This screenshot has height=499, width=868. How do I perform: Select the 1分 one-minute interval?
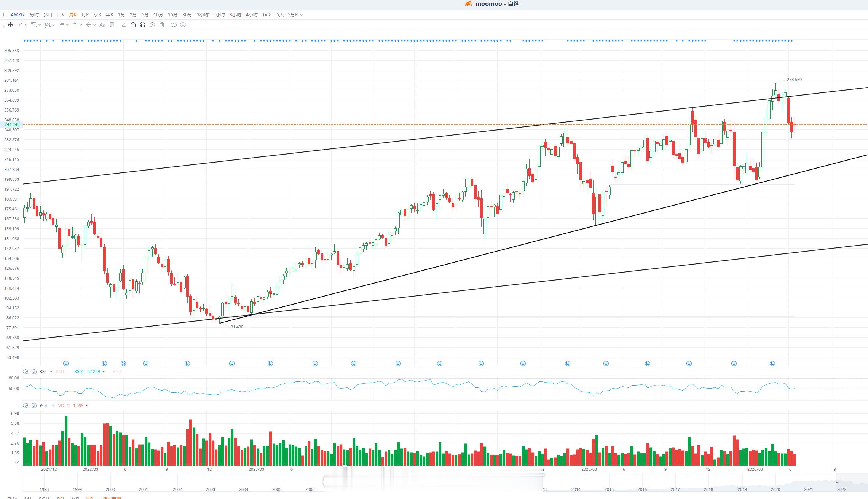tap(121, 14)
